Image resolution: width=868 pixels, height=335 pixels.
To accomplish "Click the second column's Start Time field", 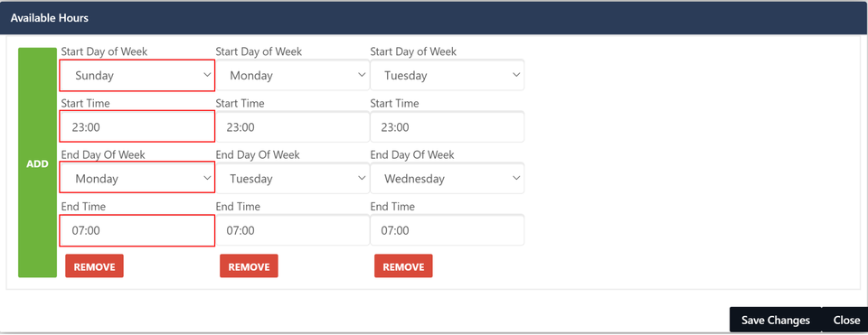I will (x=292, y=126).
